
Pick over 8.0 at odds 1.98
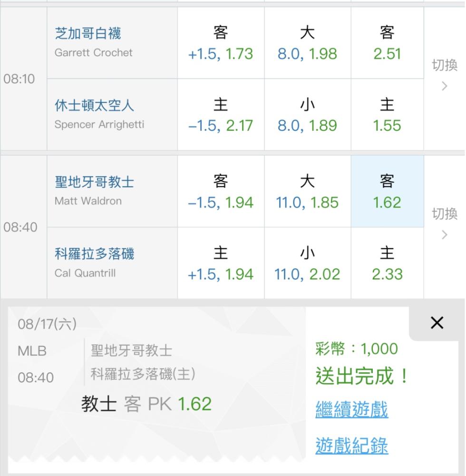[x=307, y=43]
